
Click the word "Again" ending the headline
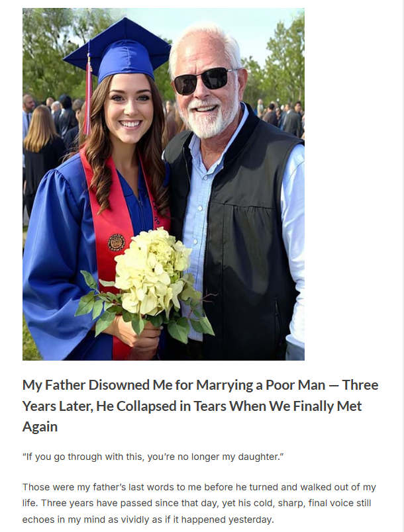tap(40, 427)
